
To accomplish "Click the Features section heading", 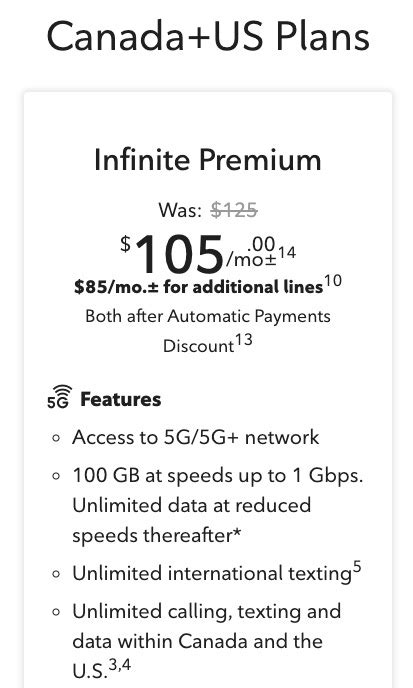I will (121, 400).
